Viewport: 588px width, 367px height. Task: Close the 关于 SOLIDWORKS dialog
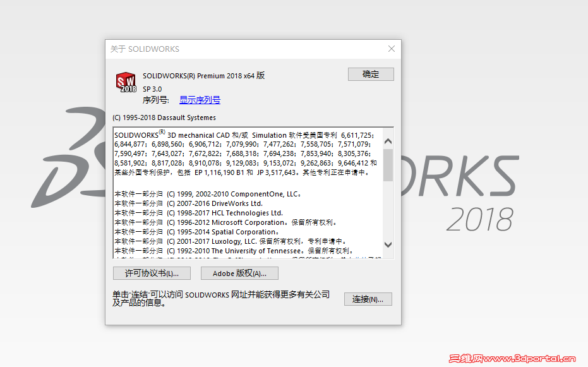392,49
